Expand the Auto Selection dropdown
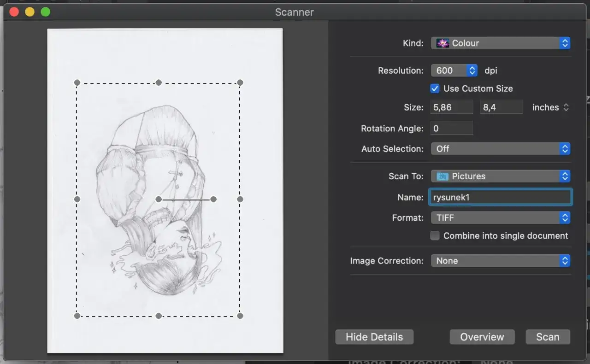Screen dimensions: 590x364 click(501, 149)
